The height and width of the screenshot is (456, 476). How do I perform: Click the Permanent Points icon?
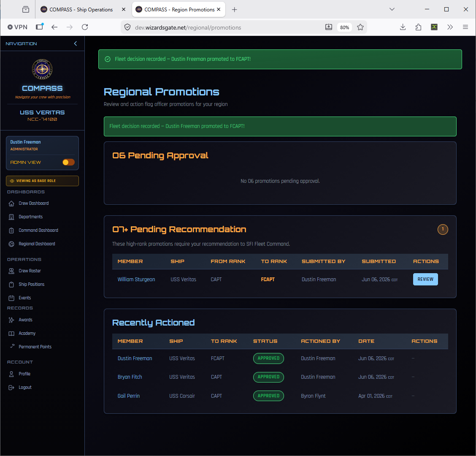coord(12,346)
